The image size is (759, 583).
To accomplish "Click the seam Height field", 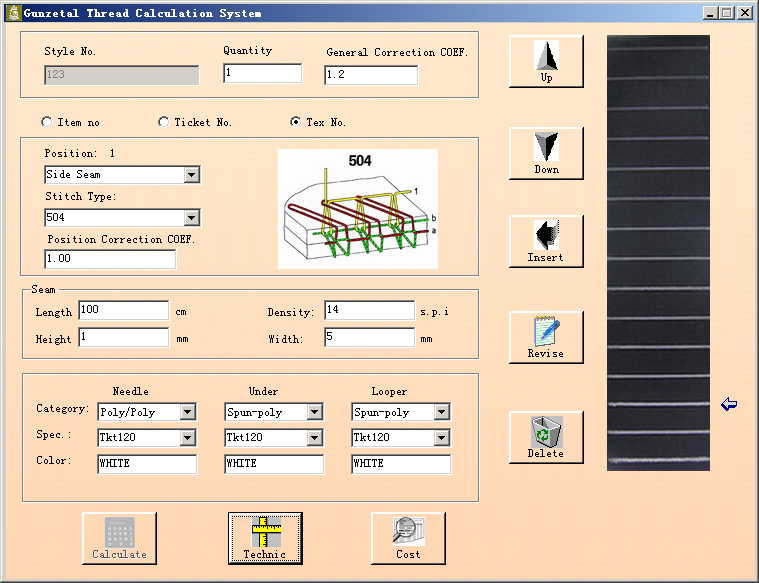I will click(124, 338).
